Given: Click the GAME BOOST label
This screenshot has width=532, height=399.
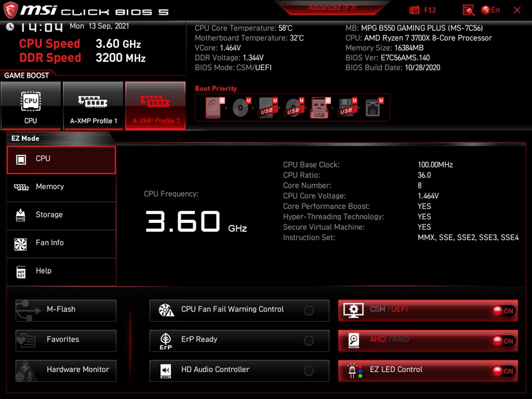Looking at the screenshot, I should pyautogui.click(x=27, y=76).
